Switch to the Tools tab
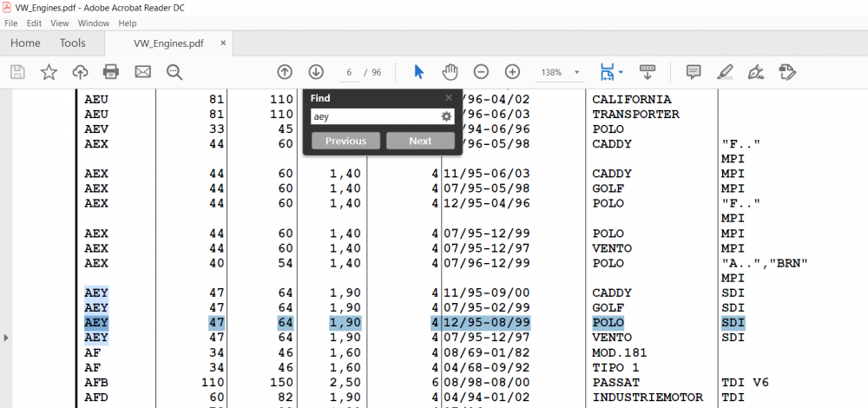 pyautogui.click(x=73, y=43)
